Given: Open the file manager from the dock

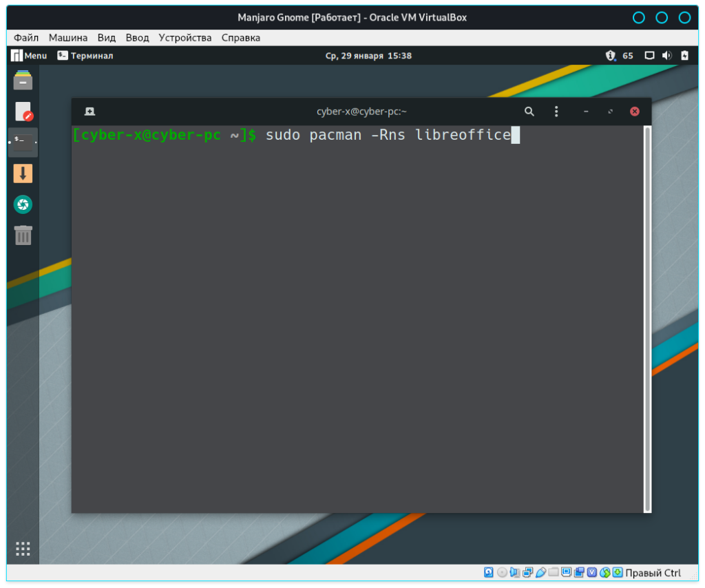Looking at the screenshot, I should [x=23, y=81].
